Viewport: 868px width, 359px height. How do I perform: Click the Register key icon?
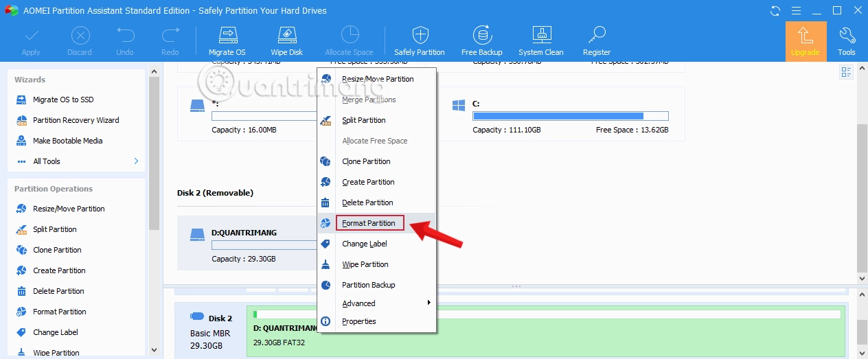pyautogui.click(x=597, y=35)
